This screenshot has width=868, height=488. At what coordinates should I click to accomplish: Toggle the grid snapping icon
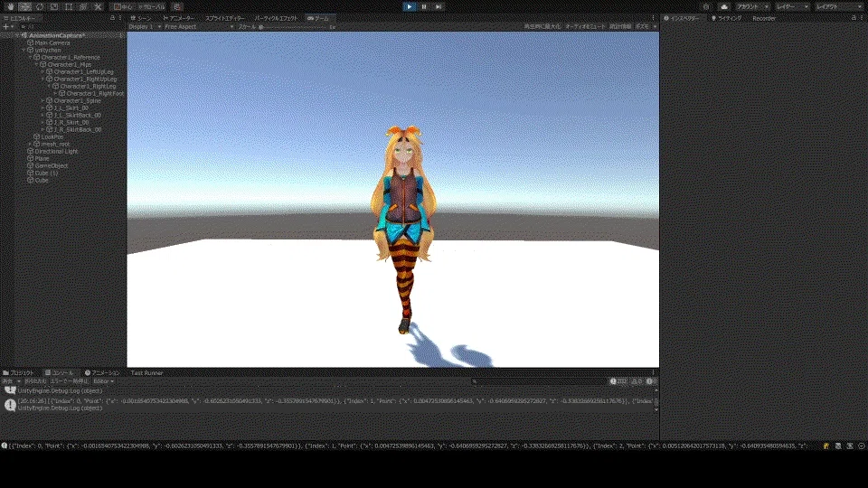177,6
